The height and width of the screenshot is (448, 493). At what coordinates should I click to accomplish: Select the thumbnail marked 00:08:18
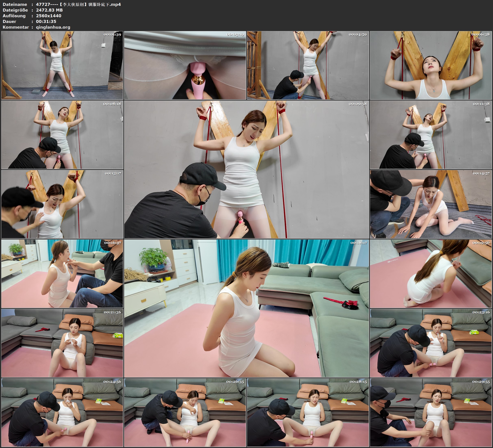point(62,135)
